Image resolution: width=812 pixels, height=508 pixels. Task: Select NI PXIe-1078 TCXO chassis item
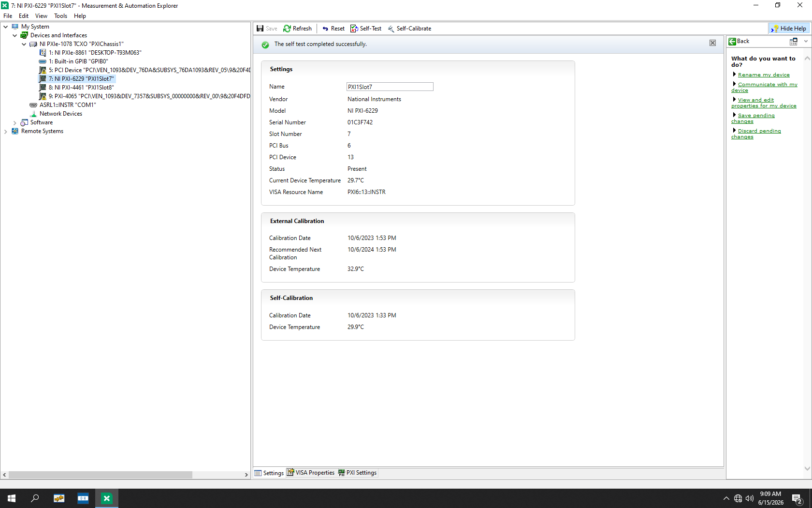click(x=82, y=44)
